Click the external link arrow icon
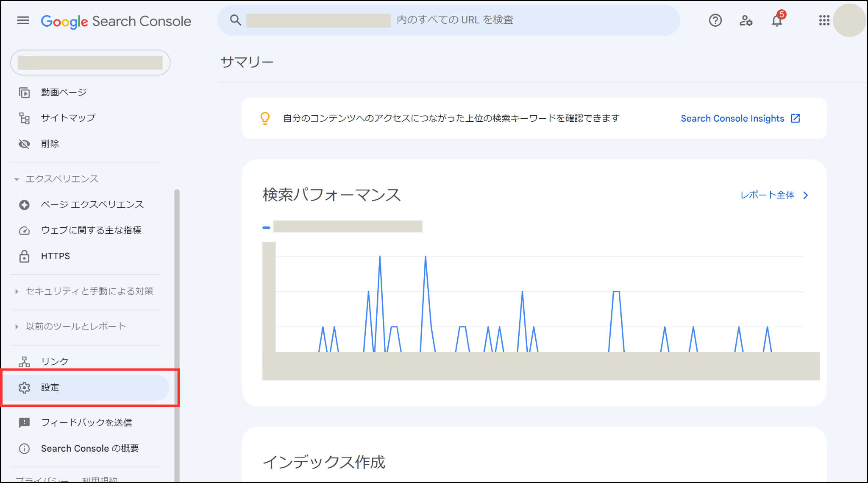Image resolution: width=868 pixels, height=483 pixels. click(x=796, y=118)
